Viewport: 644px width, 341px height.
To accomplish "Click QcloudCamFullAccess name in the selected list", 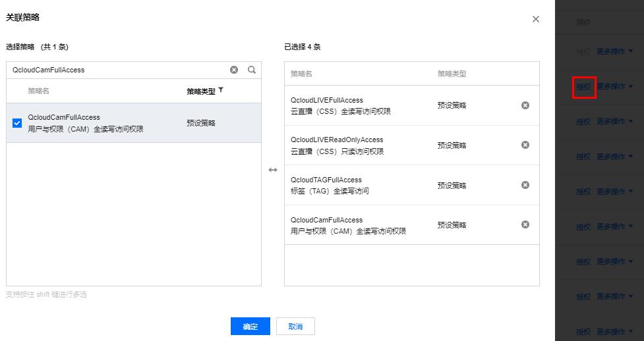I will pos(326,220).
